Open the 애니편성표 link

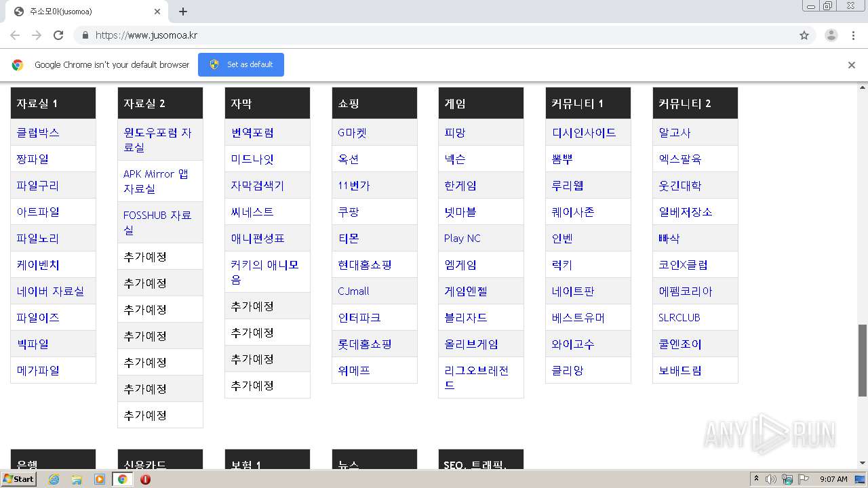pos(258,239)
